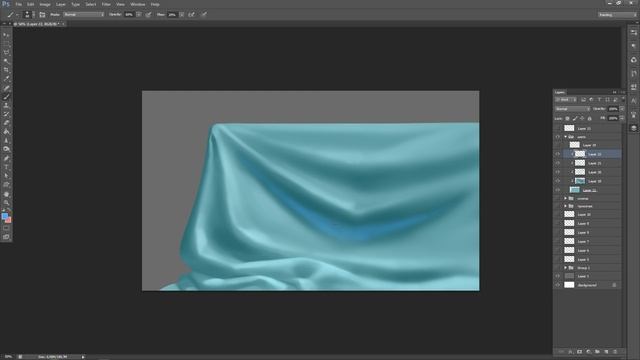Toggle pressure for size button
640x360 pixels.
[x=204, y=15]
